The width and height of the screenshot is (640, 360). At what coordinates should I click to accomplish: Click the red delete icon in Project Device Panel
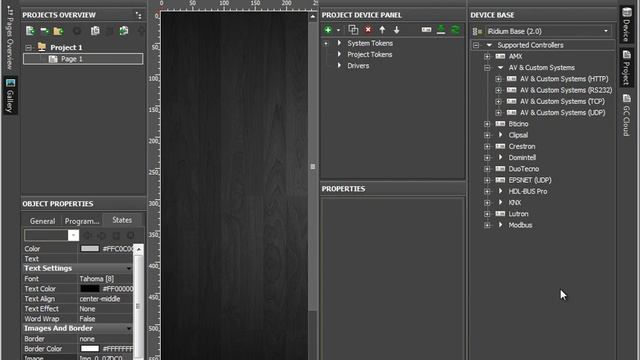tap(368, 30)
